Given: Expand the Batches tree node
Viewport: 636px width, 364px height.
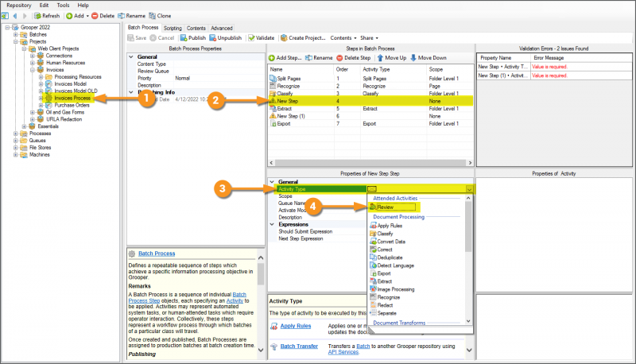Looking at the screenshot, I should point(16,35).
